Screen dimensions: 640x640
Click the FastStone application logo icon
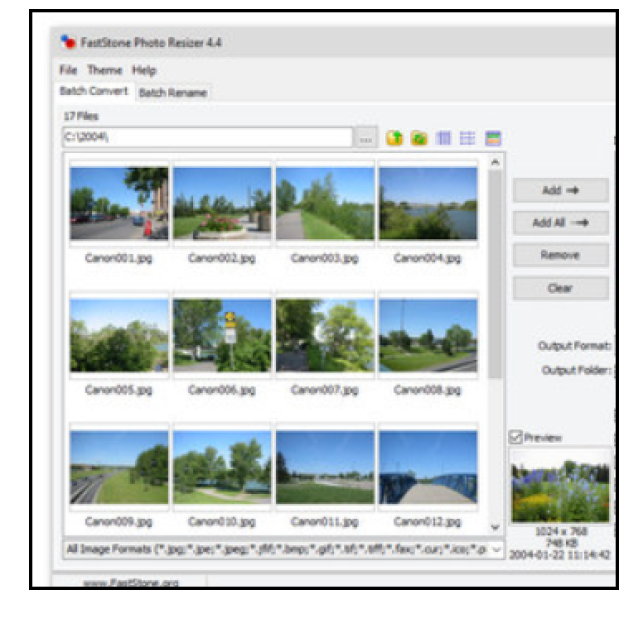[x=68, y=43]
